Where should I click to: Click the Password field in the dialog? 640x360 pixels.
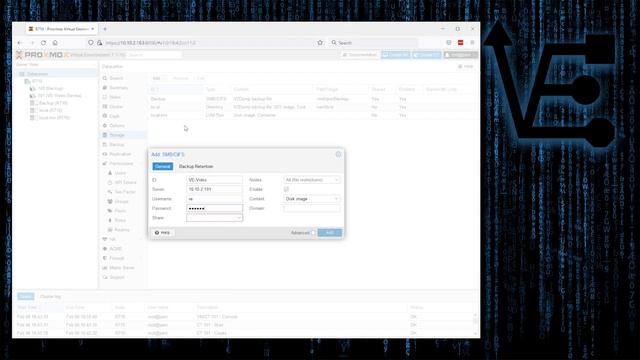(x=214, y=209)
